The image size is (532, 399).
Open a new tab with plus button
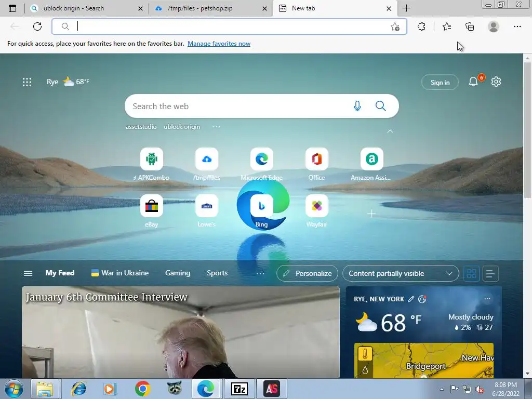coord(406,8)
